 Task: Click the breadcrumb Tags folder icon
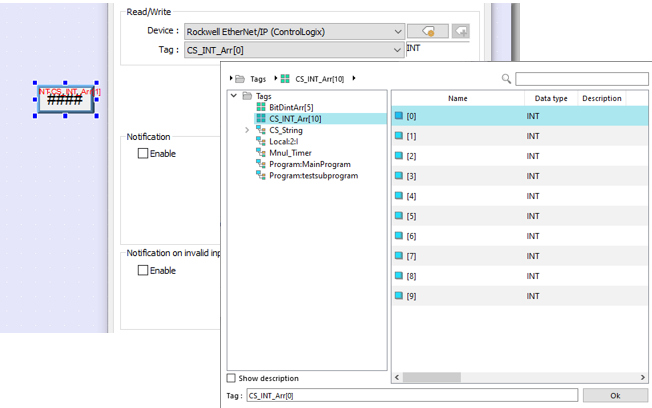(240, 79)
